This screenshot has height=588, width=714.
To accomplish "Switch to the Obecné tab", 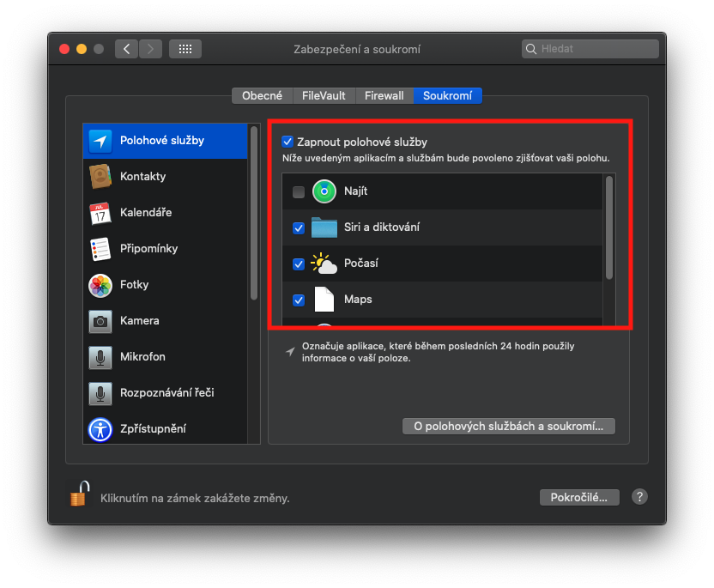I will (x=262, y=95).
